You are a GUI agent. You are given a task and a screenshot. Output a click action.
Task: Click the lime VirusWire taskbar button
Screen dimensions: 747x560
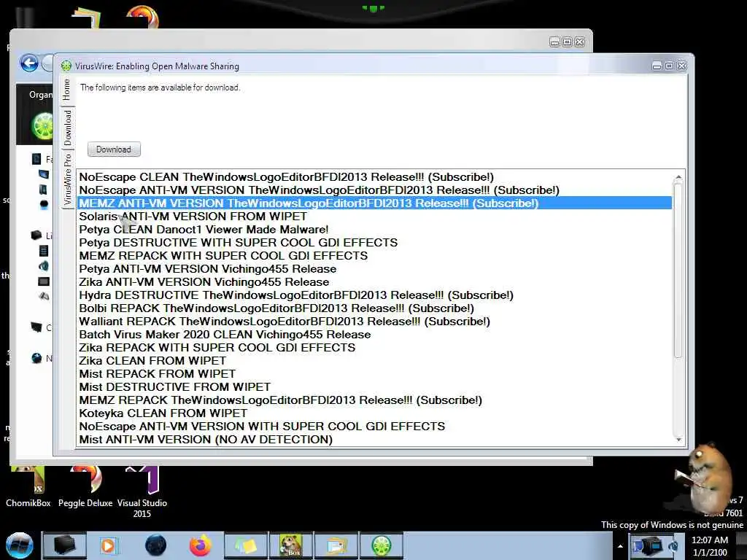[381, 545]
